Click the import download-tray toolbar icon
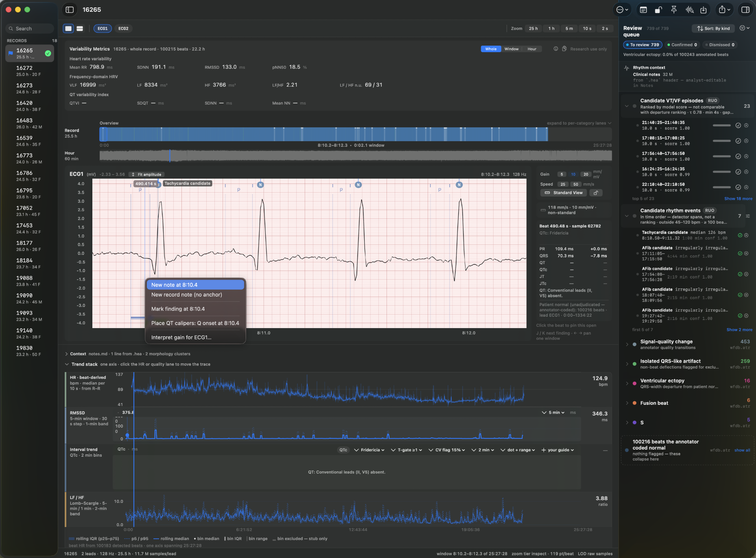Screen dimensions: 756x558 coord(704,10)
